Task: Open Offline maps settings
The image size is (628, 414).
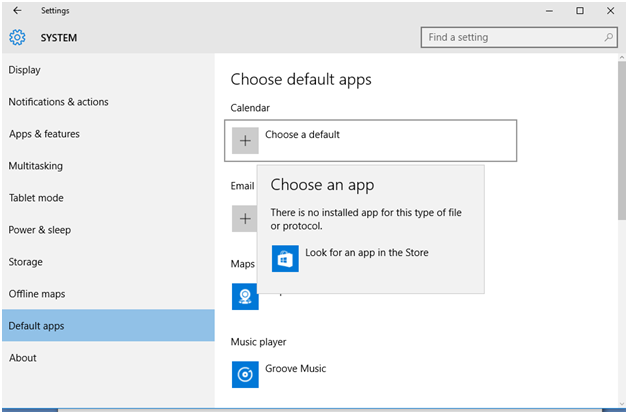Action: click(x=37, y=294)
